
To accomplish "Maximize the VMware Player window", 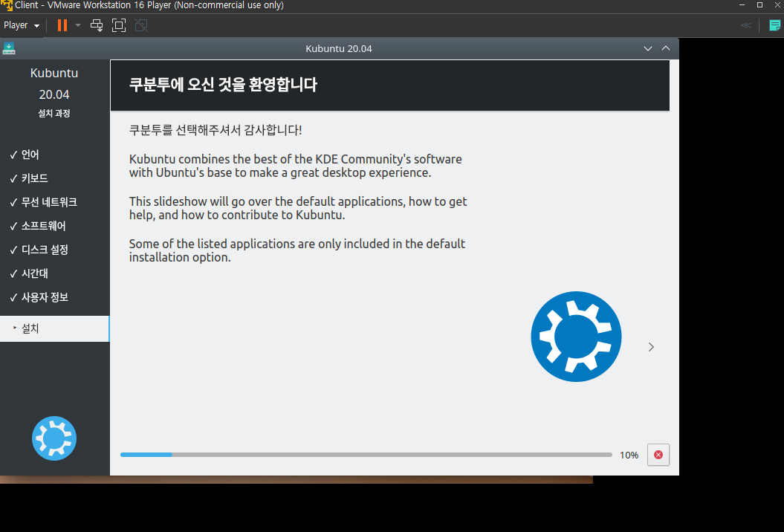I will tap(760, 5).
